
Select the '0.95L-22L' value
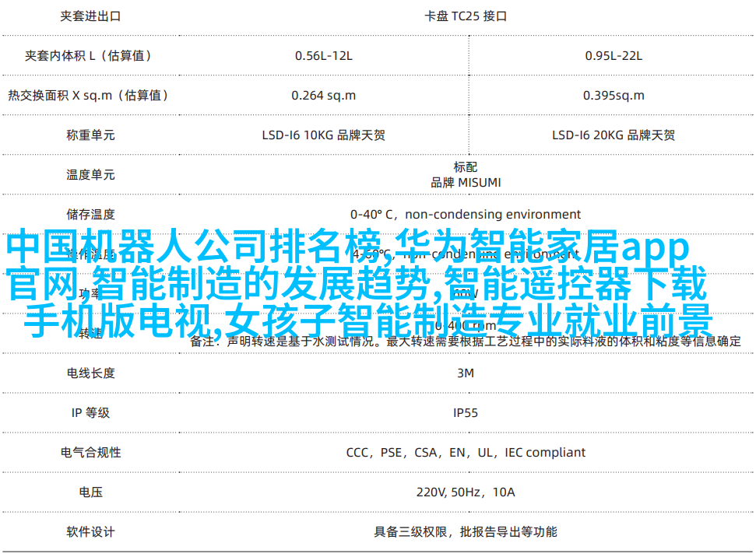[614, 56]
